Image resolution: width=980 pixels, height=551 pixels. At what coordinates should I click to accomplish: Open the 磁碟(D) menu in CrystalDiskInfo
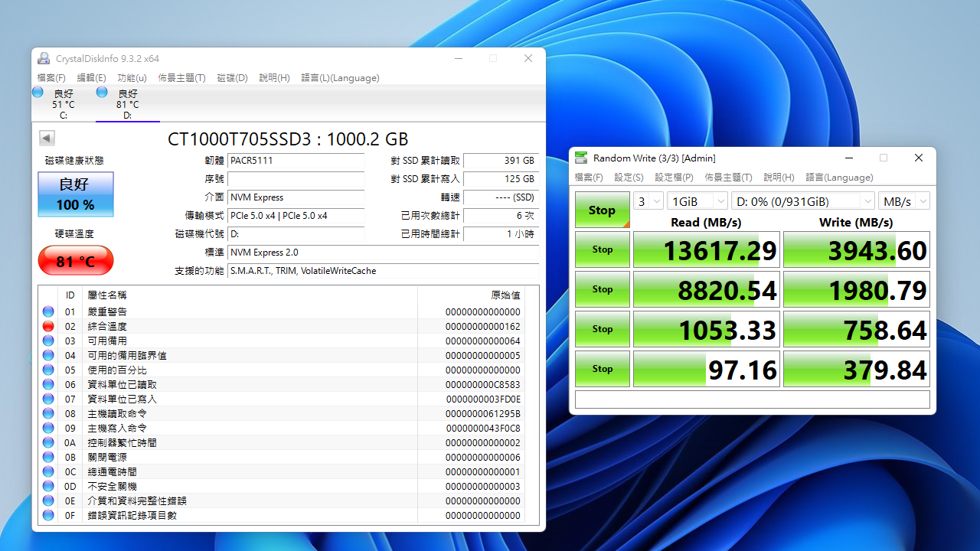click(x=232, y=77)
